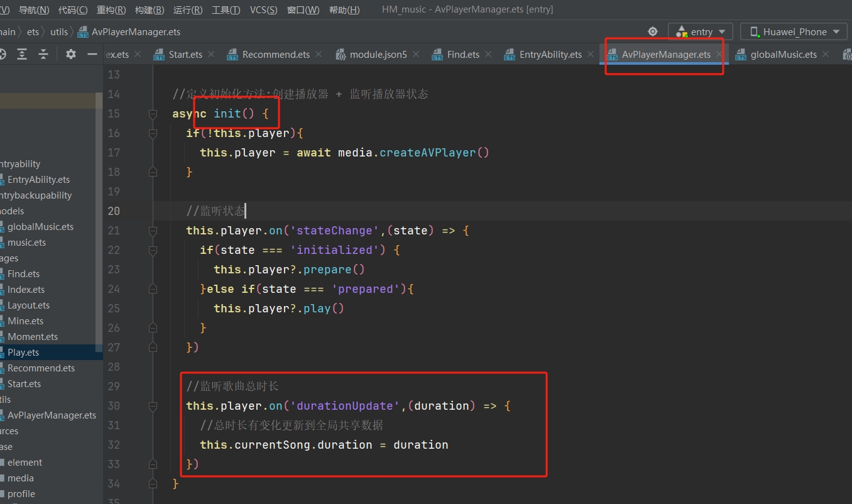Close the Start.ets editor tab
The width and height of the screenshot is (852, 504).
click(x=211, y=55)
